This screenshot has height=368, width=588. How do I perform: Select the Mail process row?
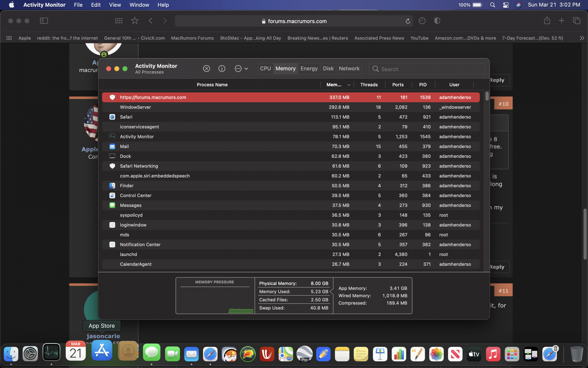291,146
